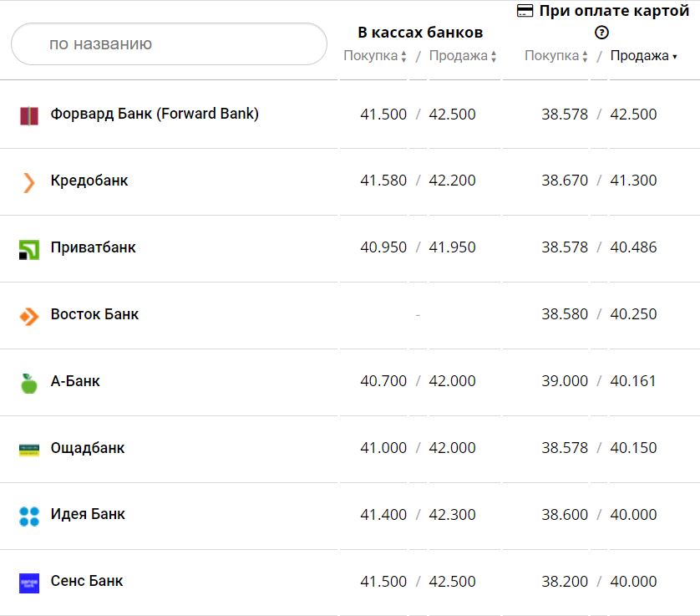Sort by card payment Покупка column

[x=556, y=56]
